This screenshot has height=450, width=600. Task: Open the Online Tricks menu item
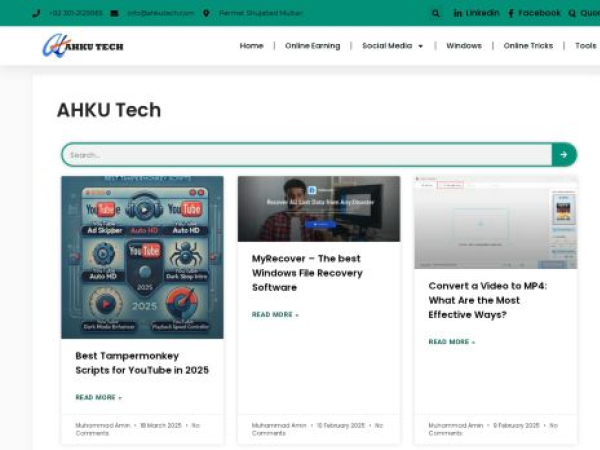coord(528,46)
